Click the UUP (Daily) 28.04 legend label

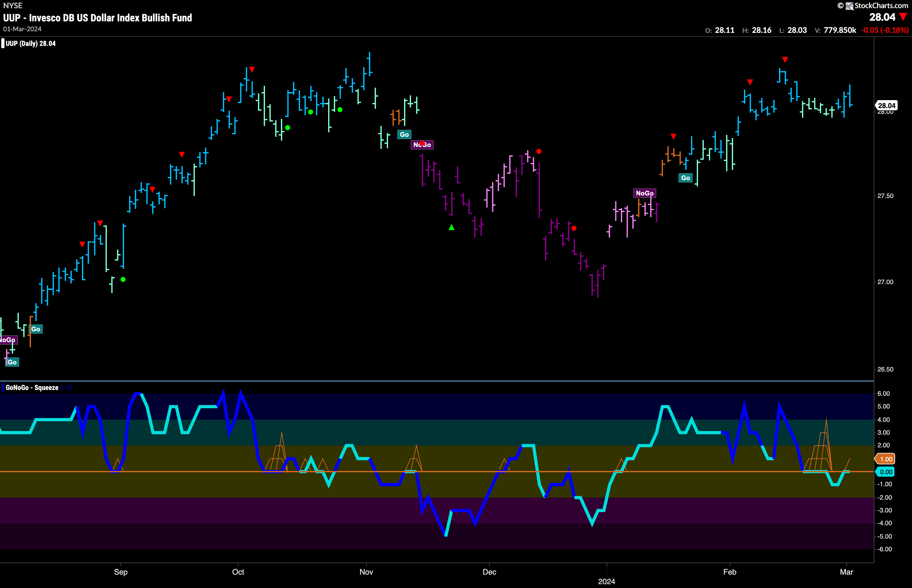(x=31, y=44)
